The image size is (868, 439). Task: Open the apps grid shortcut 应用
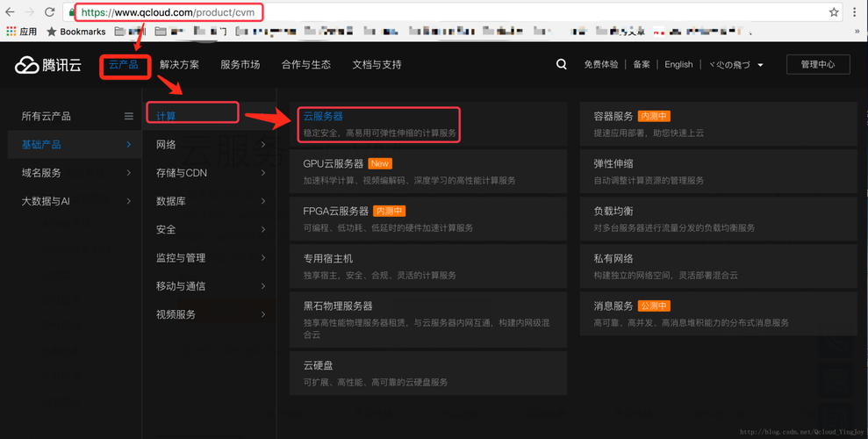21,32
